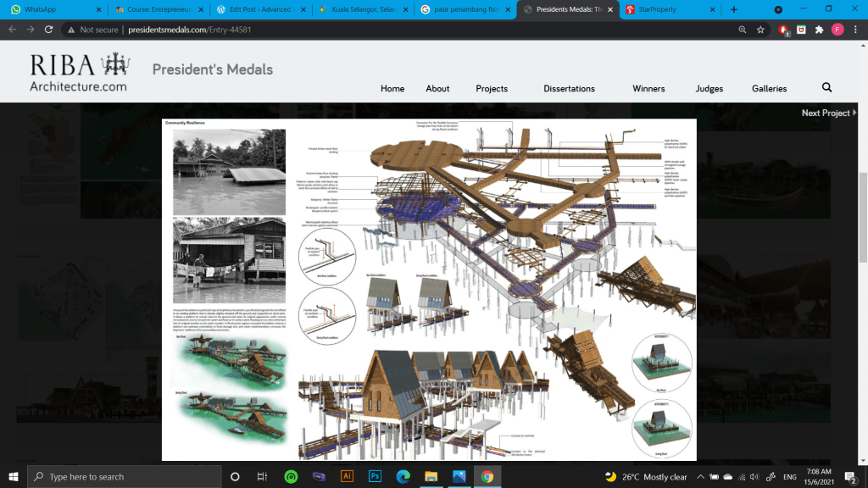Open Adobe Illustrator from the taskbar
Screen dimensions: 868x488
(x=346, y=476)
